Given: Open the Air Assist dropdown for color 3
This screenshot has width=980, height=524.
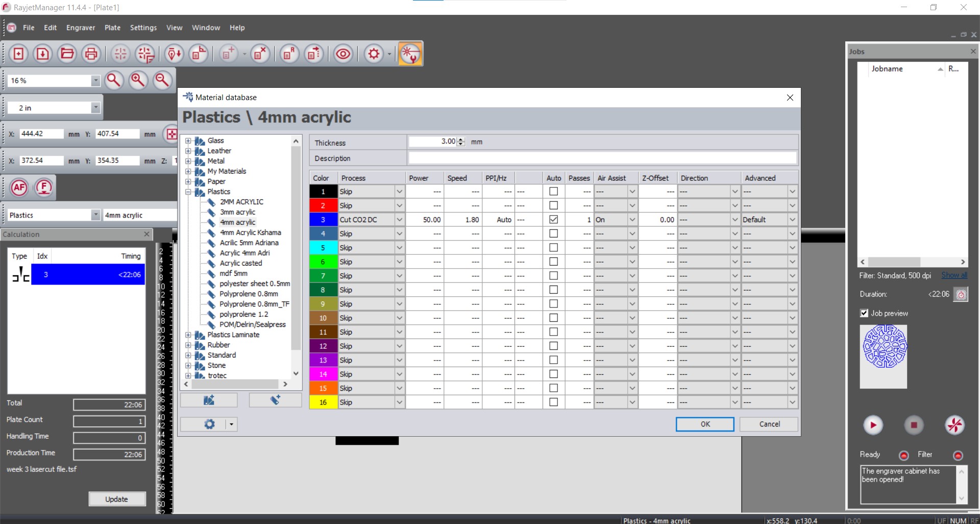Looking at the screenshot, I should [x=632, y=220].
